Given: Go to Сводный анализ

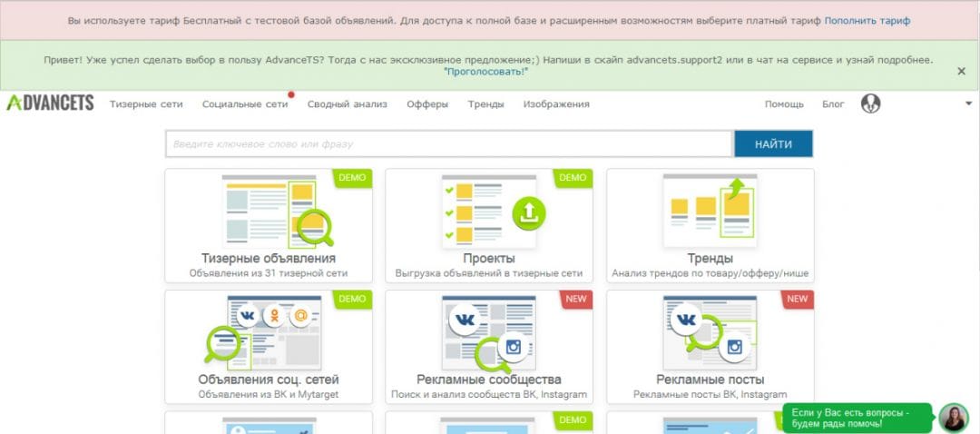Looking at the screenshot, I should pos(348,104).
